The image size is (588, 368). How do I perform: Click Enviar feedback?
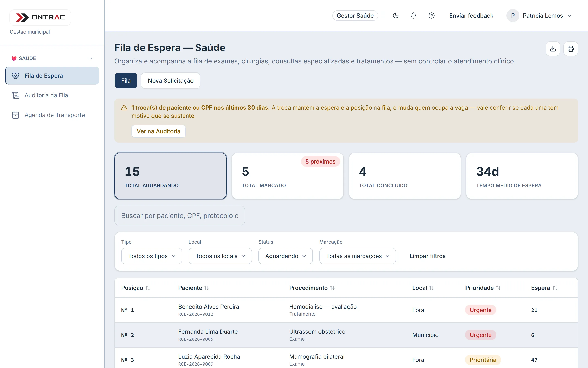click(x=471, y=16)
